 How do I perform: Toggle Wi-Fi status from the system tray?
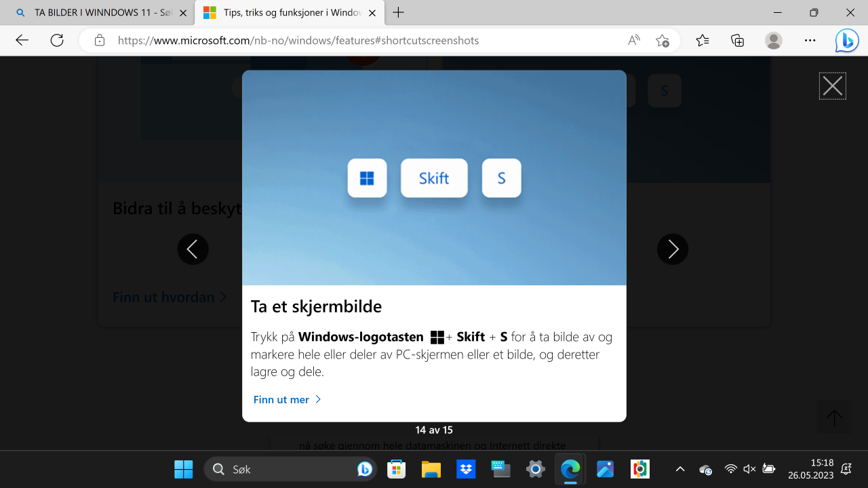pyautogui.click(x=730, y=469)
